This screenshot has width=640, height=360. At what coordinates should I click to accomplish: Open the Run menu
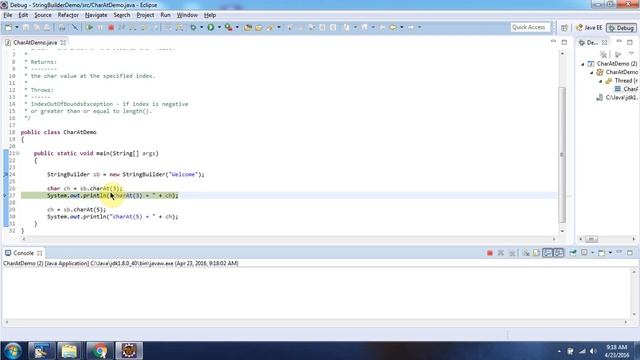(x=165, y=15)
